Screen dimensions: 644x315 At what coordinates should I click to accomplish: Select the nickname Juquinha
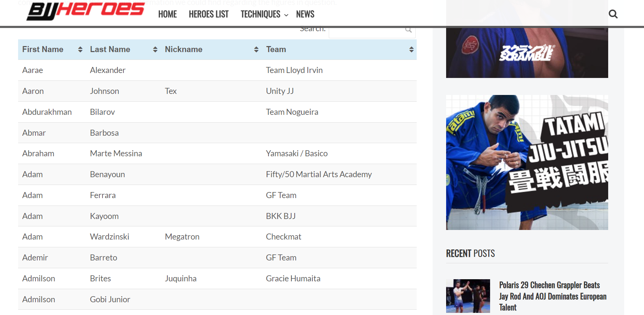pos(181,279)
